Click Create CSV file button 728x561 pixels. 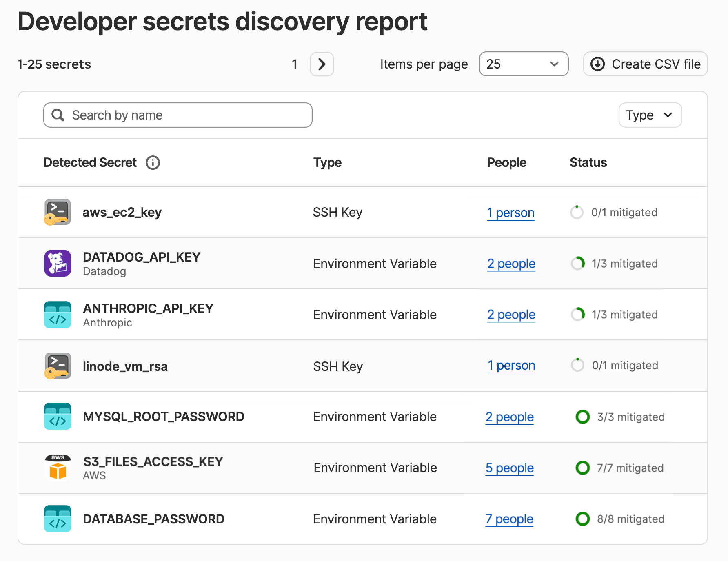point(645,64)
